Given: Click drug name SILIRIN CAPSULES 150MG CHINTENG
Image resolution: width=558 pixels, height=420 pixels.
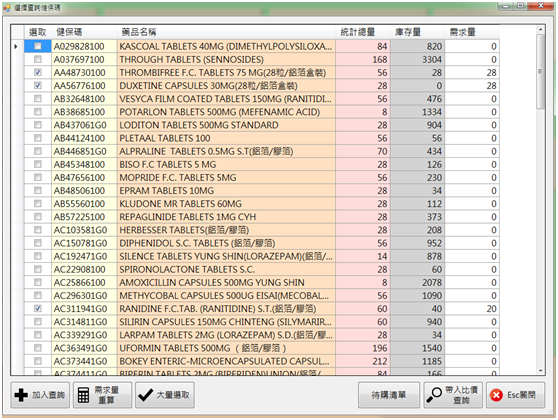Looking at the screenshot, I should point(226,322).
